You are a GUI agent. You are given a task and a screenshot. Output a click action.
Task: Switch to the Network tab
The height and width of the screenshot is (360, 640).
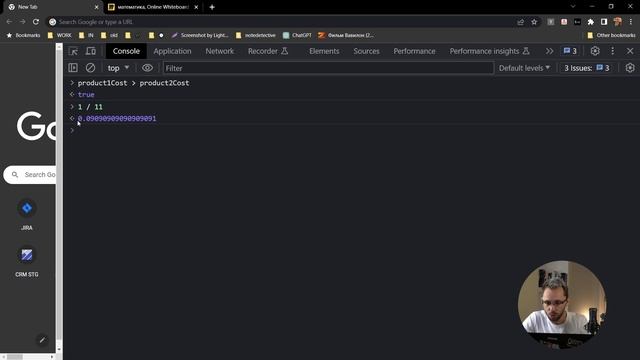(220, 51)
